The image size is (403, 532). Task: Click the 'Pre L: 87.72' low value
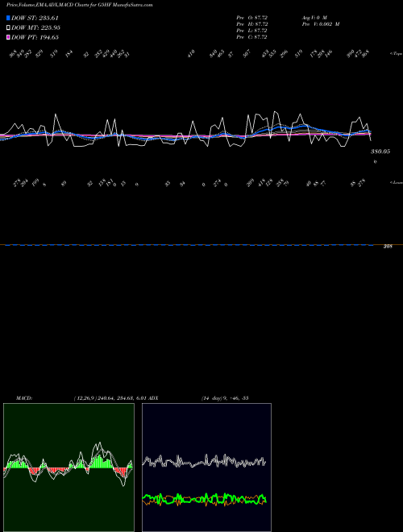252,31
